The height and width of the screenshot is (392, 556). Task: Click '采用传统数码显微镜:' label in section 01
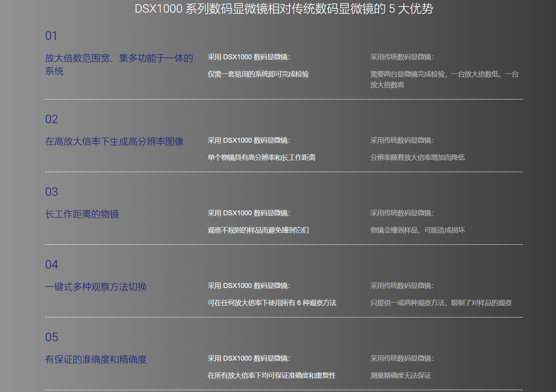click(x=402, y=57)
